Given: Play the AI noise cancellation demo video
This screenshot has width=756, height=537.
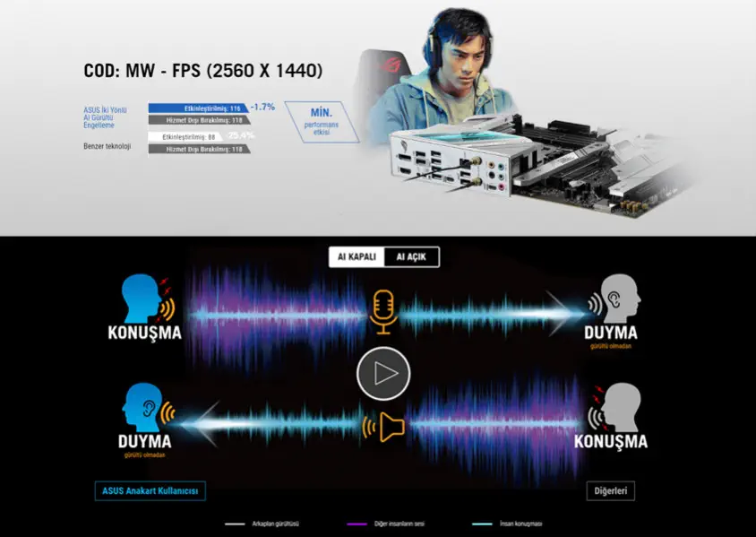Looking at the screenshot, I should (x=383, y=372).
